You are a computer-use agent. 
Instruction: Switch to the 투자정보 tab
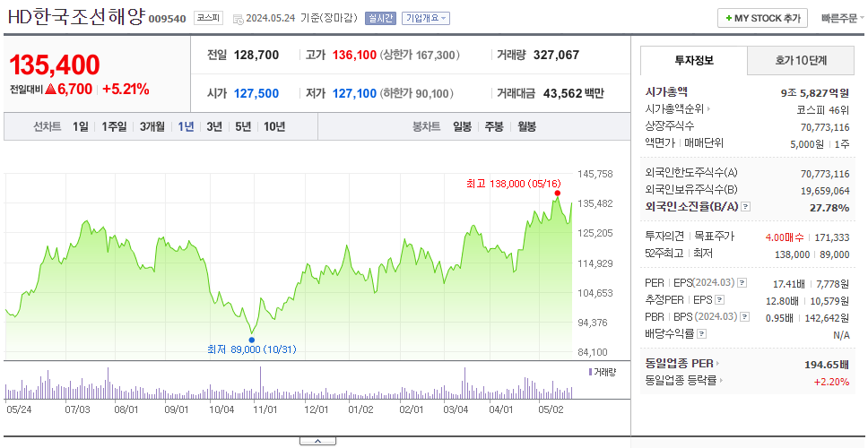pos(694,60)
